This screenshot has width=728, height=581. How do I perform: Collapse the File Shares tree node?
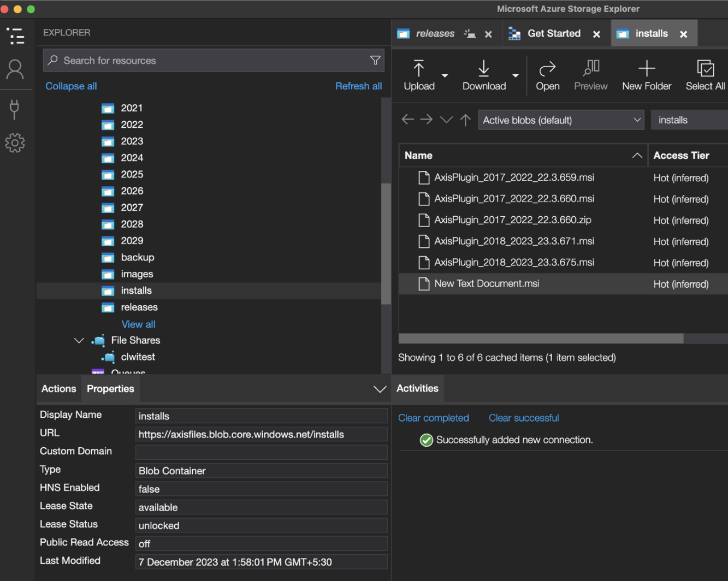click(79, 341)
